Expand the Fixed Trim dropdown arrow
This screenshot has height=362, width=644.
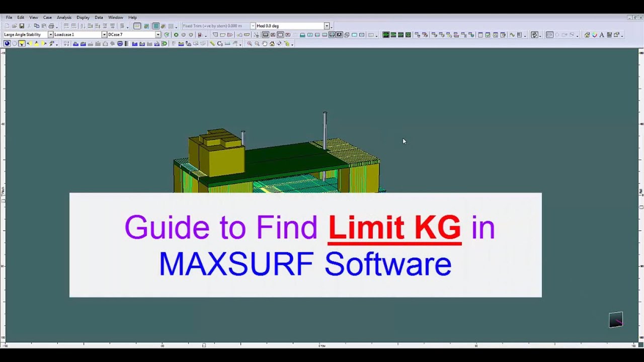[x=253, y=26]
